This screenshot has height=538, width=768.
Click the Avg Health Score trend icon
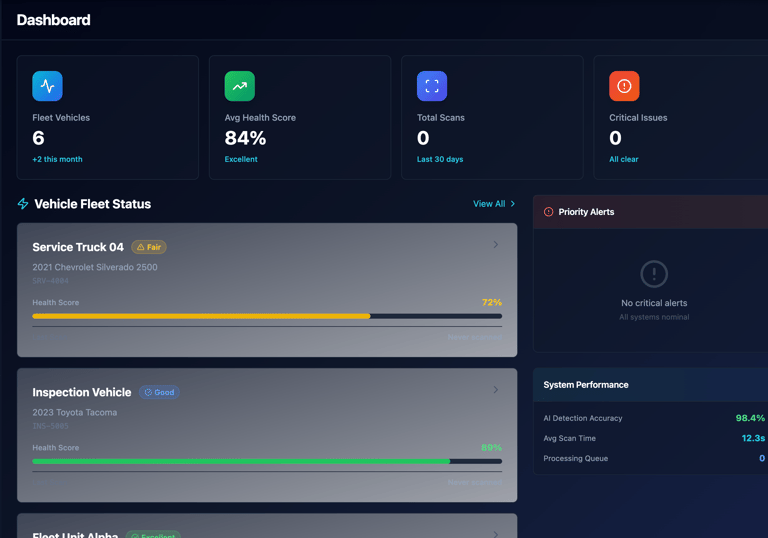tap(240, 86)
